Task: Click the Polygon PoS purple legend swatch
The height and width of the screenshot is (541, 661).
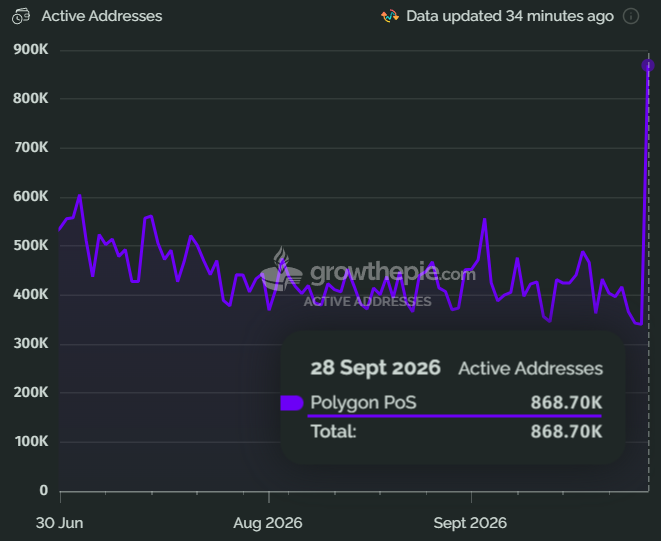Action: (x=292, y=403)
